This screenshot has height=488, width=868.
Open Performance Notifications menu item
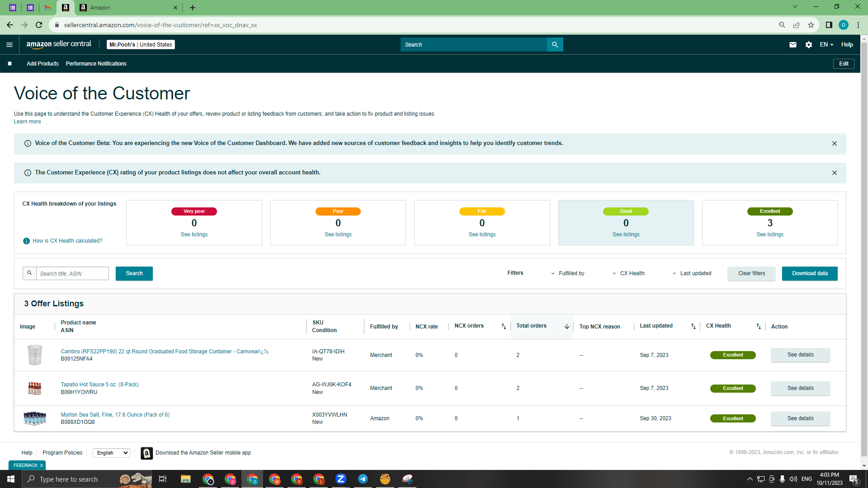tap(96, 64)
